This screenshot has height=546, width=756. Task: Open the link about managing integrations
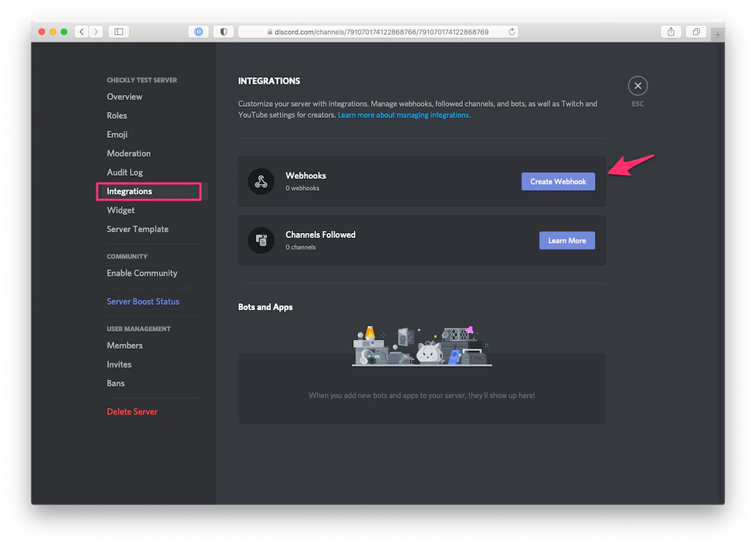(x=404, y=115)
